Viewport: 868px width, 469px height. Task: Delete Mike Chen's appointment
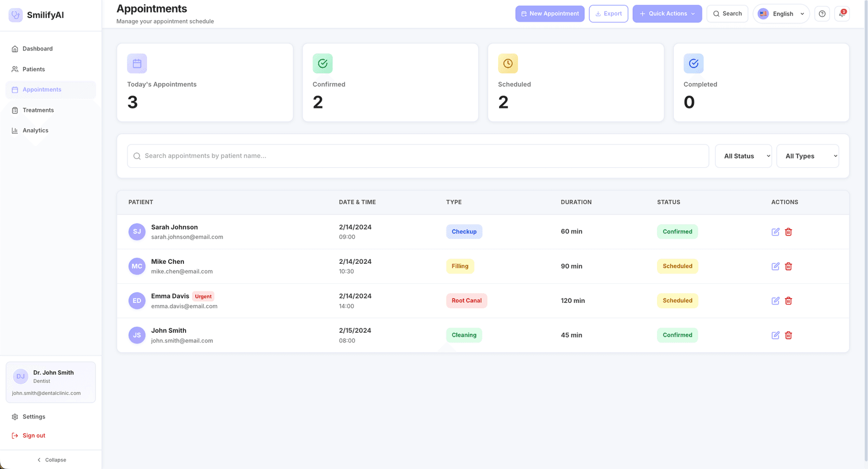click(788, 267)
